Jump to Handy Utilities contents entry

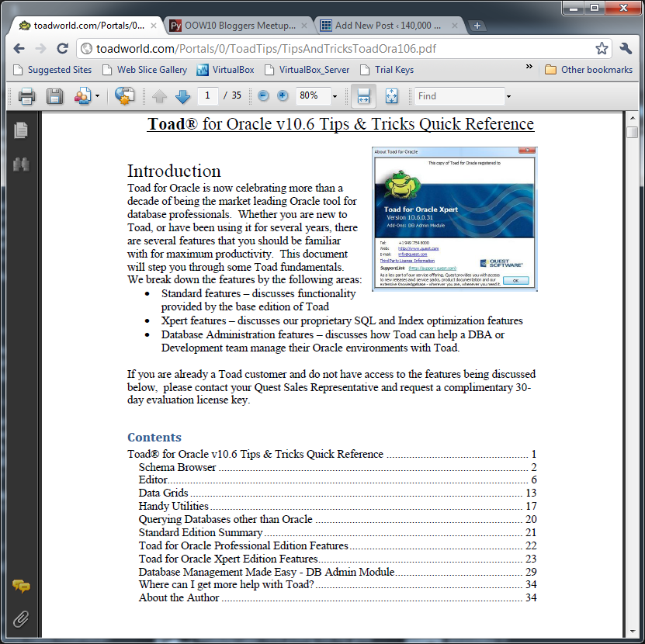(338, 506)
